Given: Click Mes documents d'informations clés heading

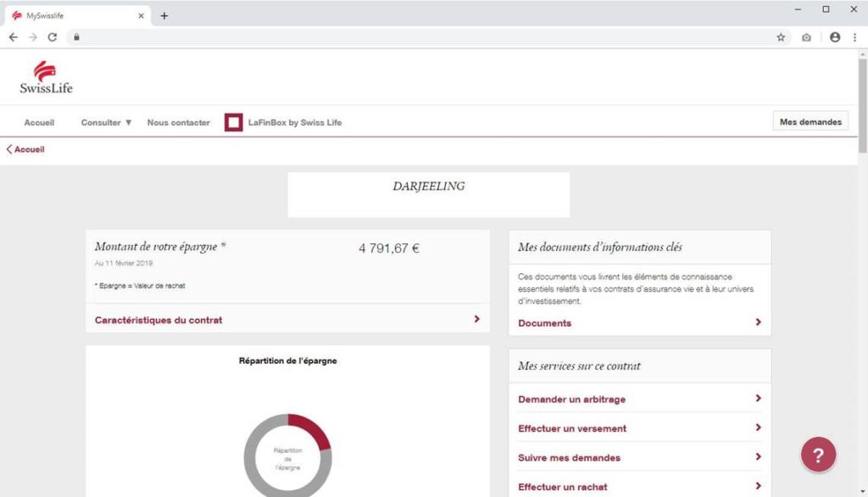Looking at the screenshot, I should (x=600, y=247).
